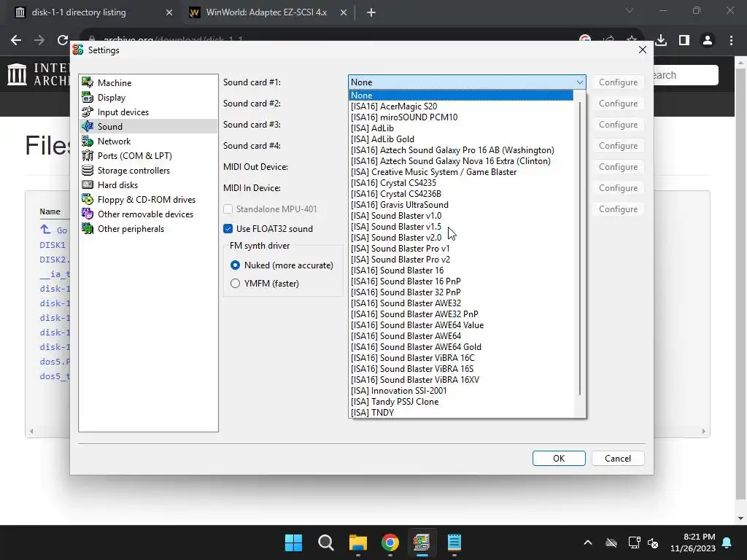Choose [ISA16] Sound Blaster AWE32 option
This screenshot has height=560, width=747.
pyautogui.click(x=461, y=303)
